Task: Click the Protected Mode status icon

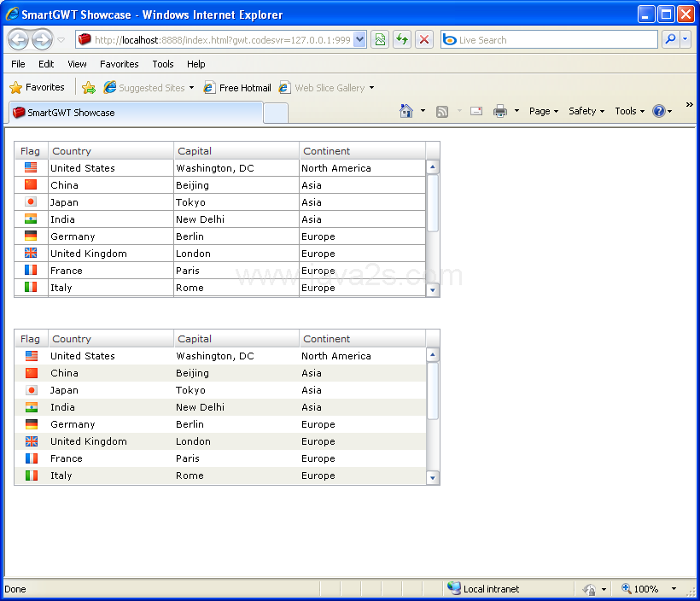Action: click(589, 589)
